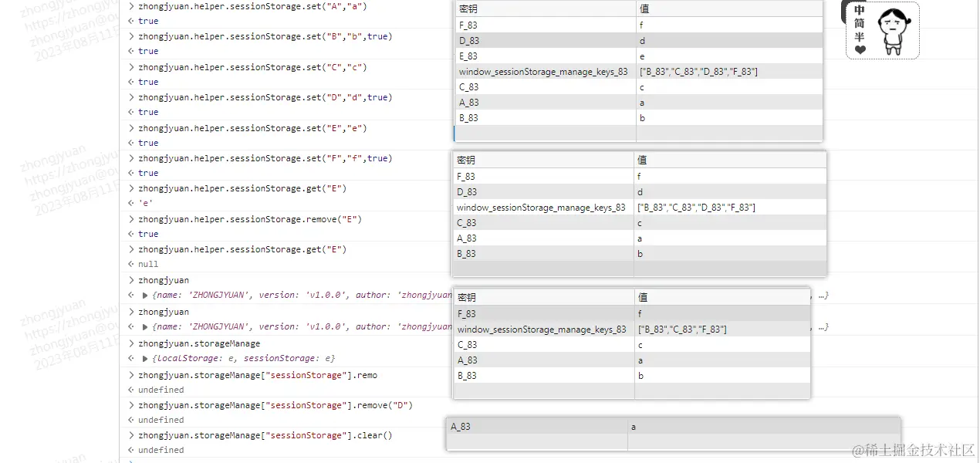Select the ["B_83","C_83","F_83"] value cell
Screen dimensions: 980x463
(x=722, y=330)
